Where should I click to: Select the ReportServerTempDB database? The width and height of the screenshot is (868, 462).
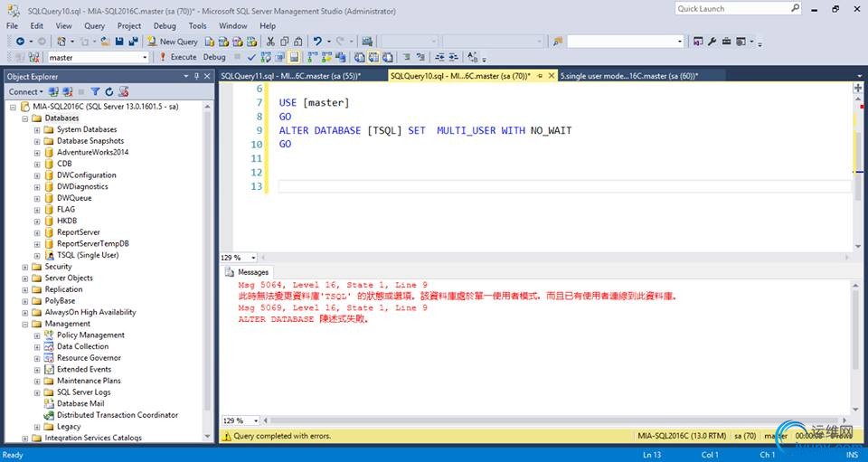[93, 244]
